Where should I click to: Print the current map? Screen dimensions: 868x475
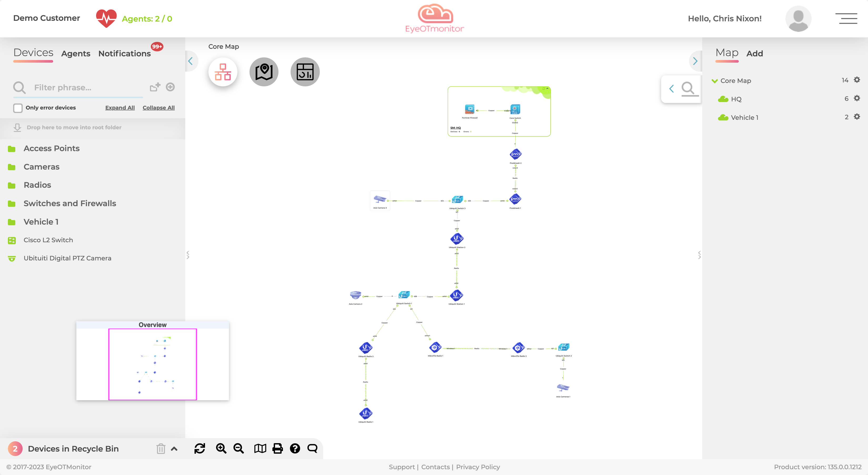[x=277, y=448]
